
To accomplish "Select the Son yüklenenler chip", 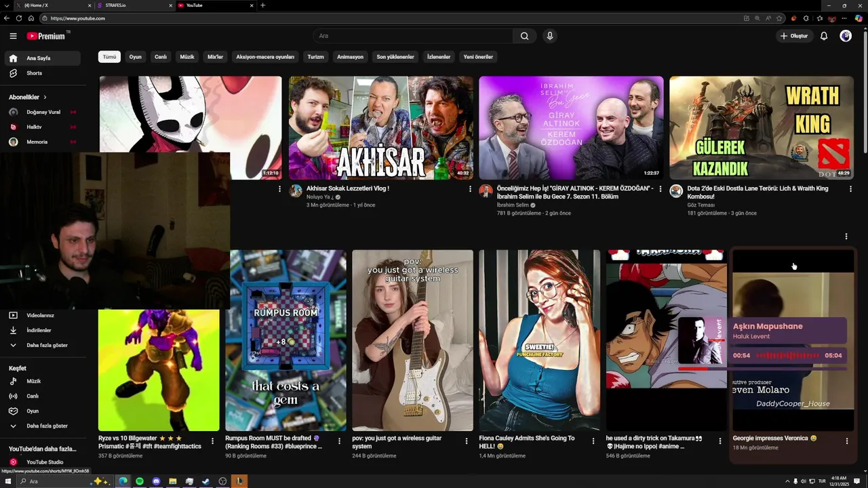I will coord(395,57).
